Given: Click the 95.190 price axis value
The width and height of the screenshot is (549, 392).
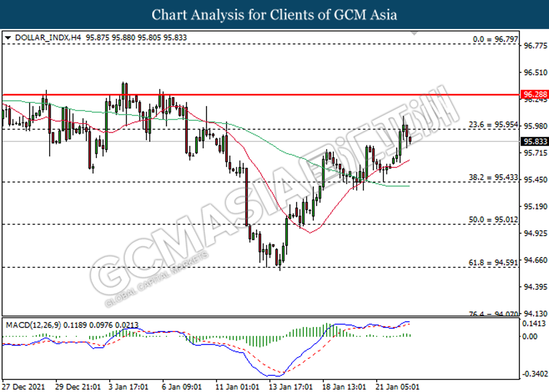Looking at the screenshot, I should [x=535, y=207].
